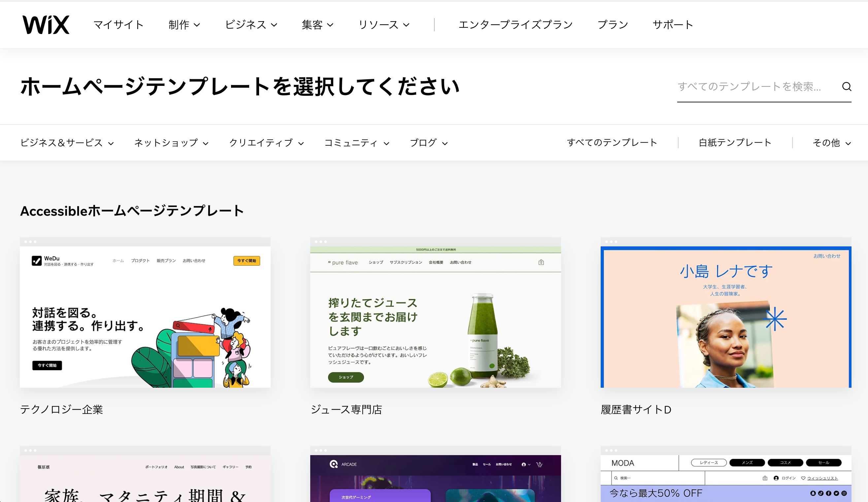Expand the 集客 dropdown menu
The height and width of the screenshot is (502, 868).
[317, 25]
